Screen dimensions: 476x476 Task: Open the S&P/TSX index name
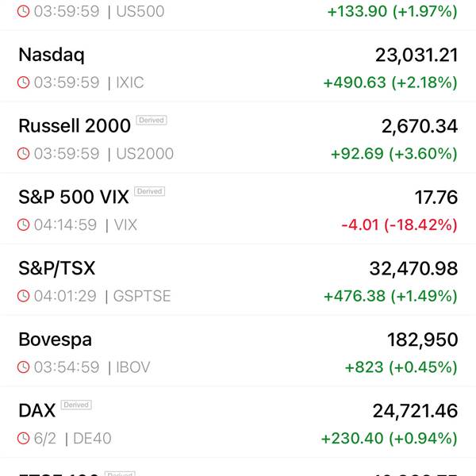coord(56,268)
